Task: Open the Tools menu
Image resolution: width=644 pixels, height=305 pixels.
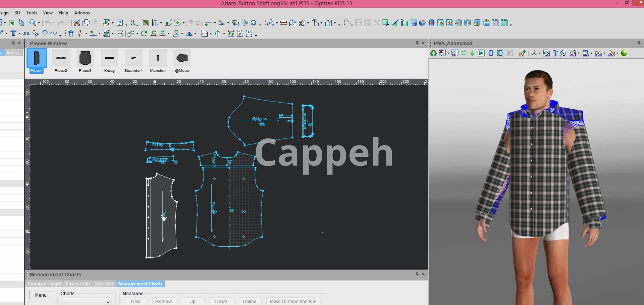Action: pyautogui.click(x=32, y=13)
